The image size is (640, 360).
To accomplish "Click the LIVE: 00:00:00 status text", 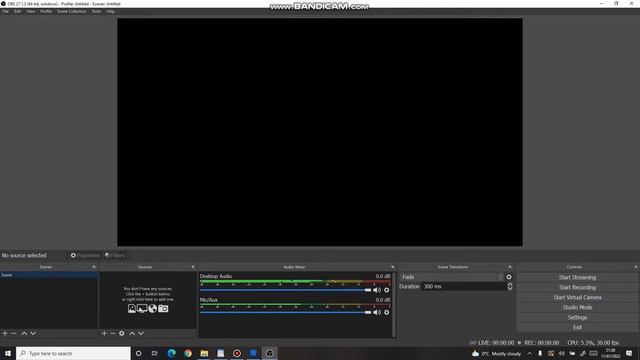I will tap(496, 343).
